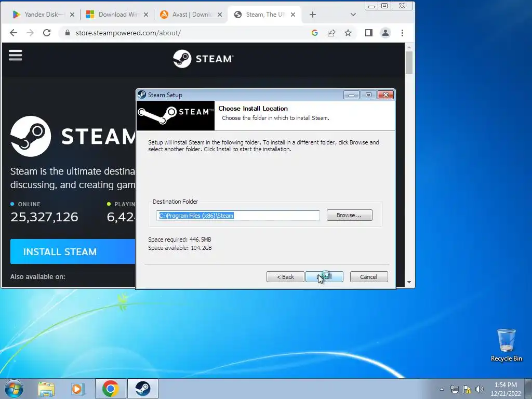The width and height of the screenshot is (532, 399).
Task: Go back in Chrome
Action: tap(14, 33)
